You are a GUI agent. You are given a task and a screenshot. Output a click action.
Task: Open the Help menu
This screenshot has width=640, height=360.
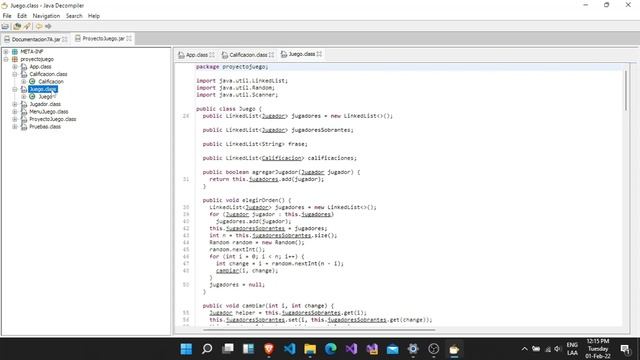[x=93, y=16]
